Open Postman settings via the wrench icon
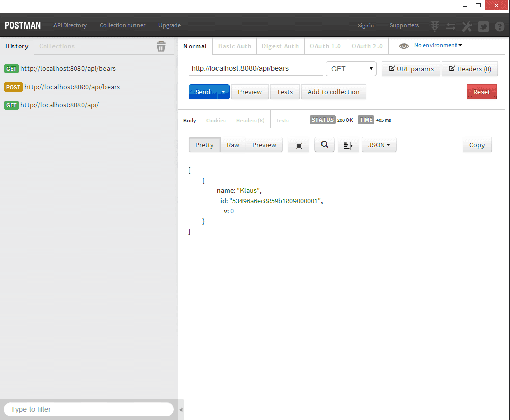 [x=467, y=26]
